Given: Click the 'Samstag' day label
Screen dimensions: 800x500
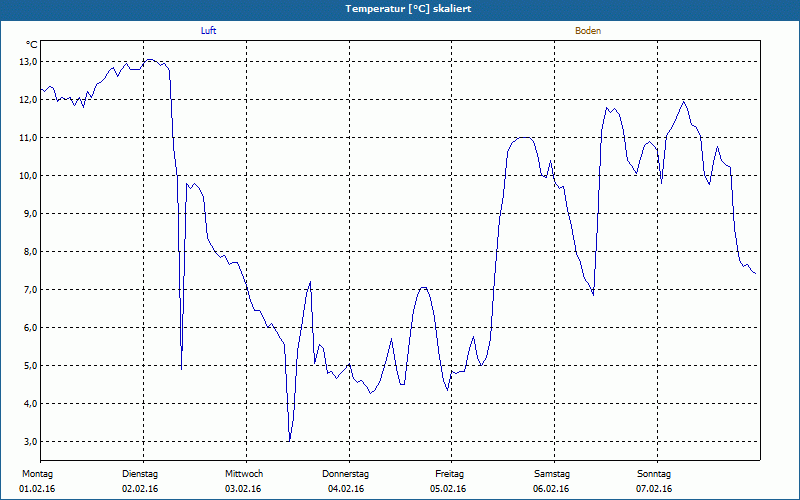Looking at the screenshot, I should click(x=552, y=474).
